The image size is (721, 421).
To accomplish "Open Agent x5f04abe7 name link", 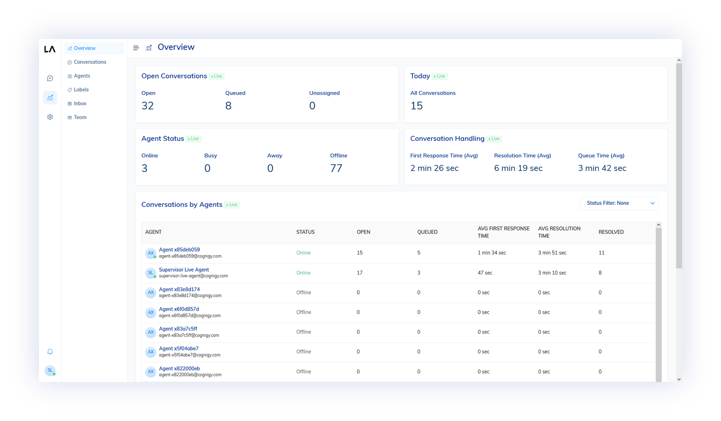I will [179, 349].
